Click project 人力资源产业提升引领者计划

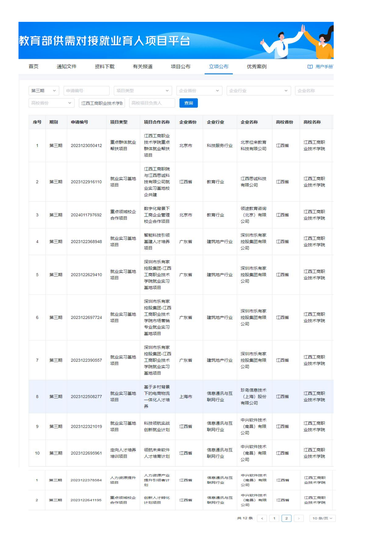(157, 480)
